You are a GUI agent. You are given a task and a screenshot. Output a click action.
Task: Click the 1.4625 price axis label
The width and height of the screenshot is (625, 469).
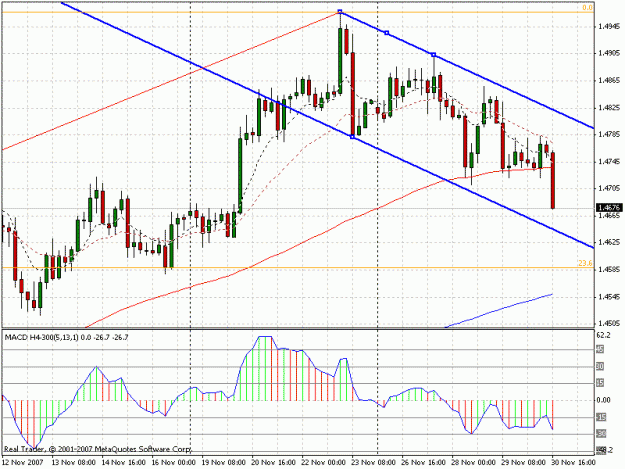[x=609, y=242]
